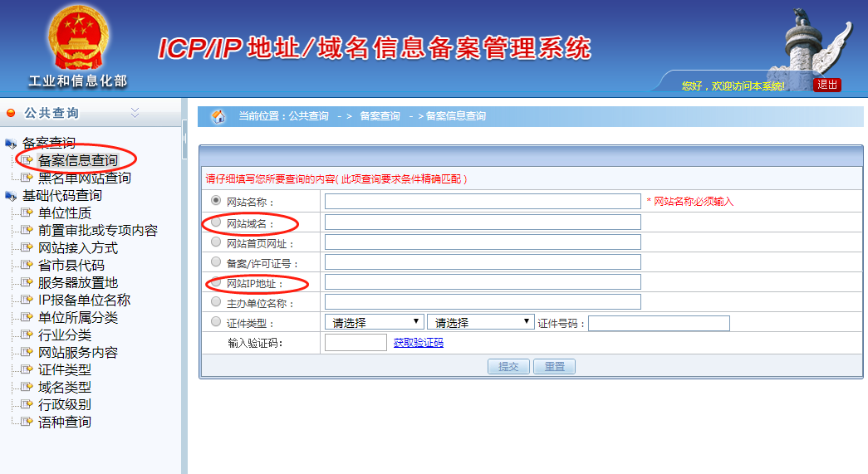The image size is (868, 474).
Task: Open 服务器放置地 in the sidebar
Action: (x=77, y=282)
